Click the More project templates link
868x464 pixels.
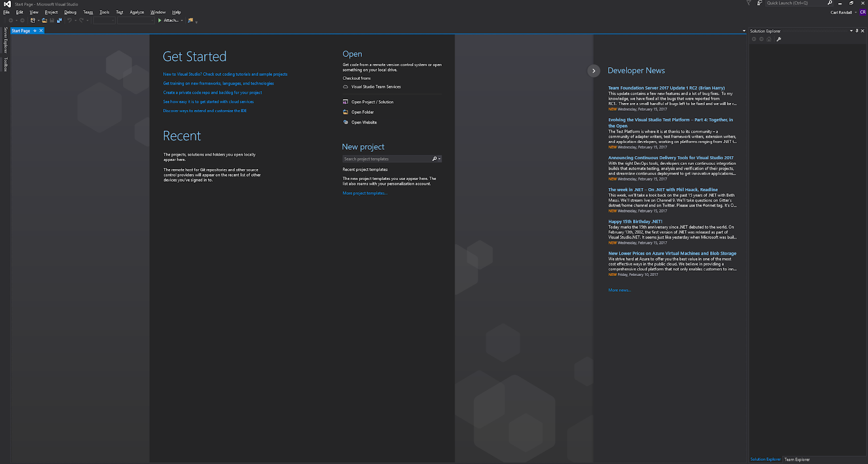[365, 194]
